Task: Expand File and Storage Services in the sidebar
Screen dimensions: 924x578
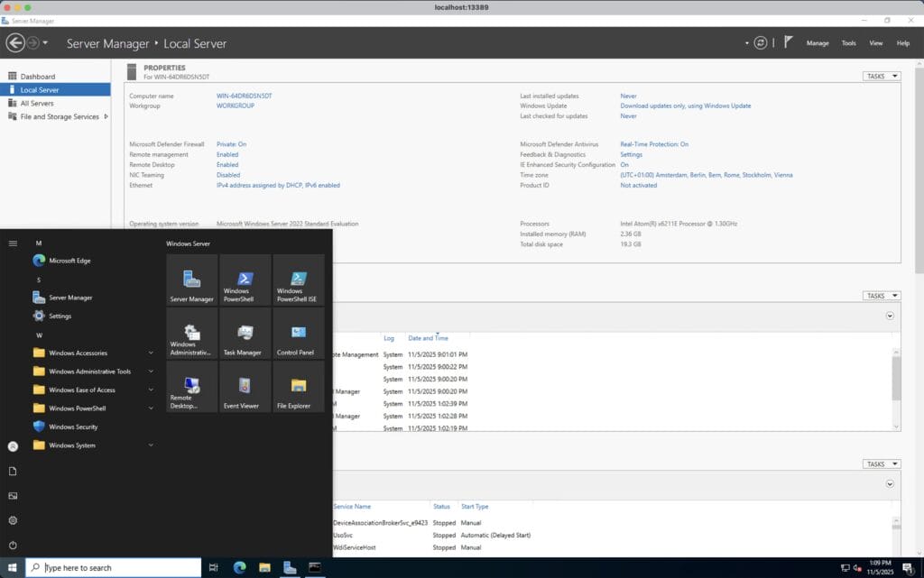Action: [x=105, y=116]
